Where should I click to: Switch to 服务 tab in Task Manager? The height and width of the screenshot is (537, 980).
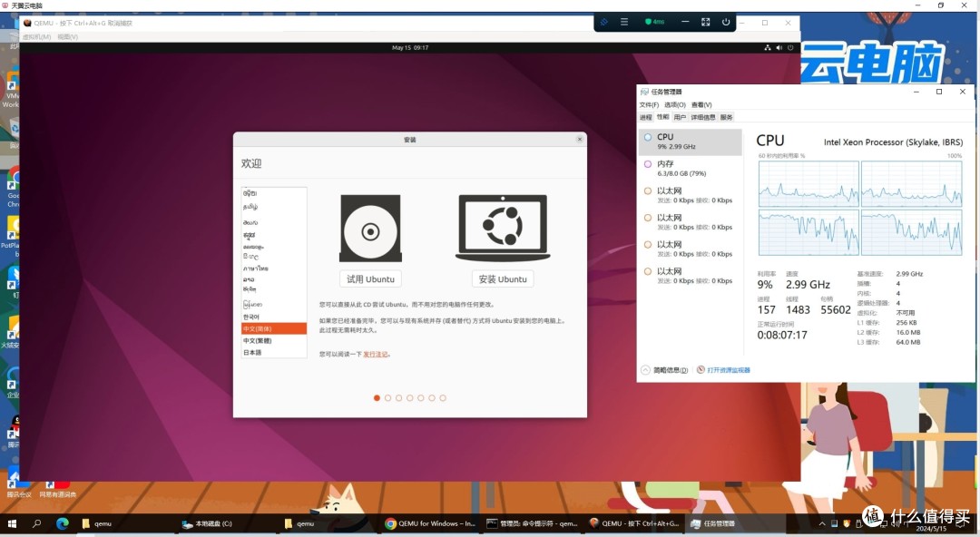726,117
